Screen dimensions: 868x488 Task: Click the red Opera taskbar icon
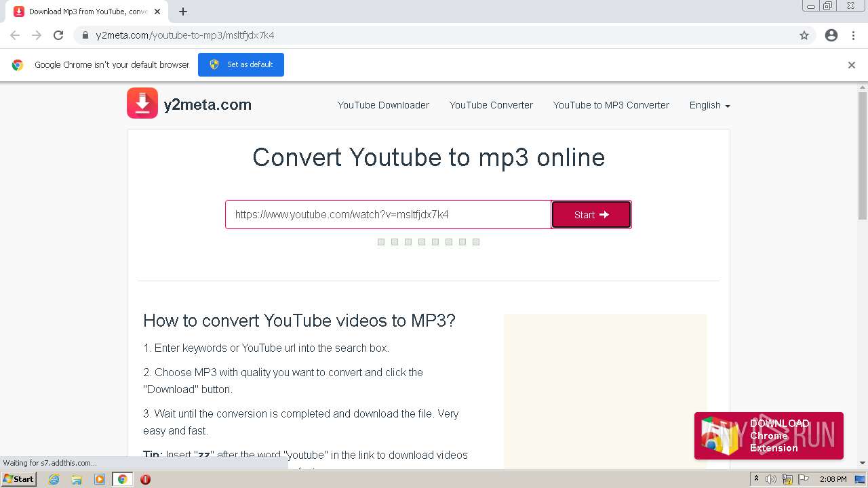click(145, 479)
